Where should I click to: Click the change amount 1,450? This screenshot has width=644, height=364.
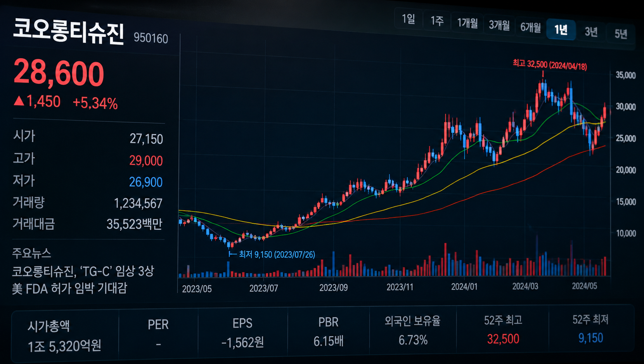tap(43, 102)
